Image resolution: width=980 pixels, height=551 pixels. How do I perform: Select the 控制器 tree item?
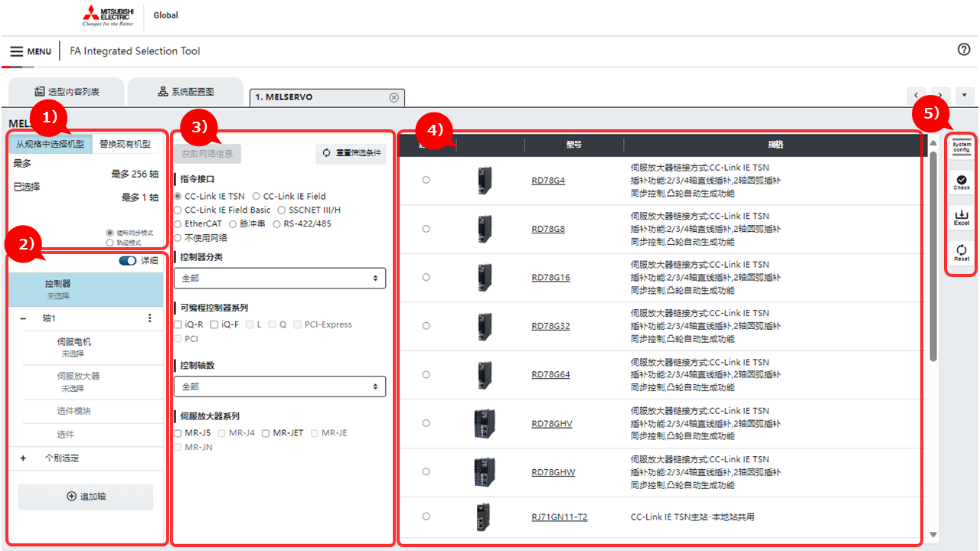point(86,289)
